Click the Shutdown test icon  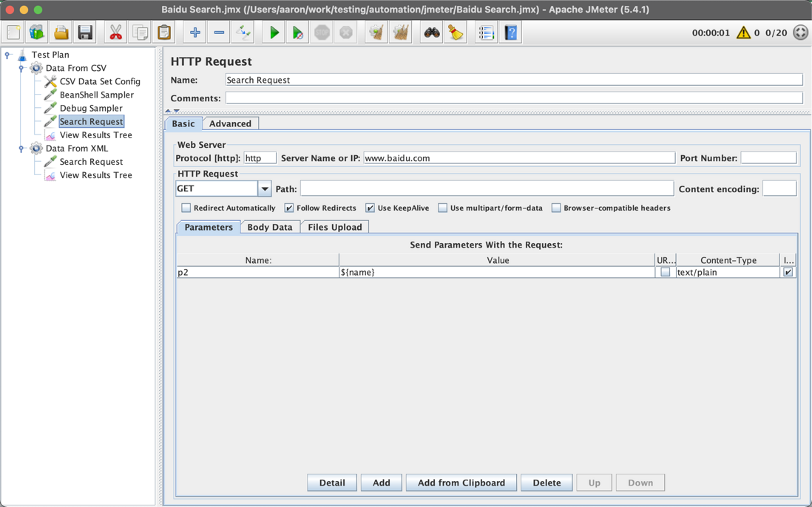tap(346, 33)
